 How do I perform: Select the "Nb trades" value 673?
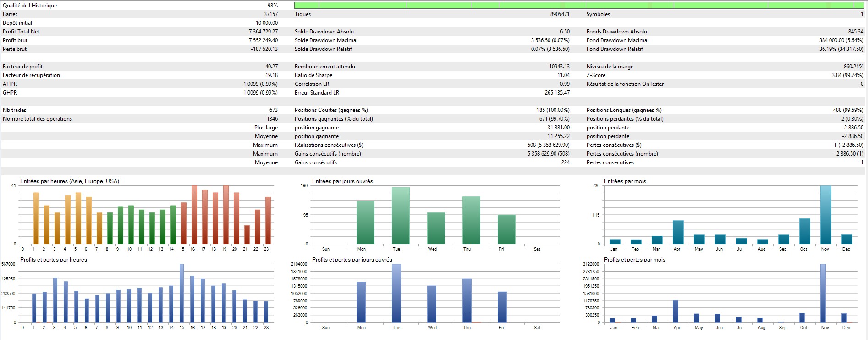pyautogui.click(x=274, y=110)
